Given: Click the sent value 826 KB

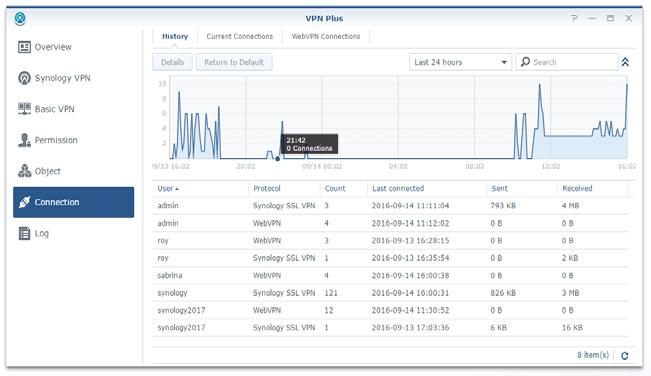Looking at the screenshot, I should 503,293.
